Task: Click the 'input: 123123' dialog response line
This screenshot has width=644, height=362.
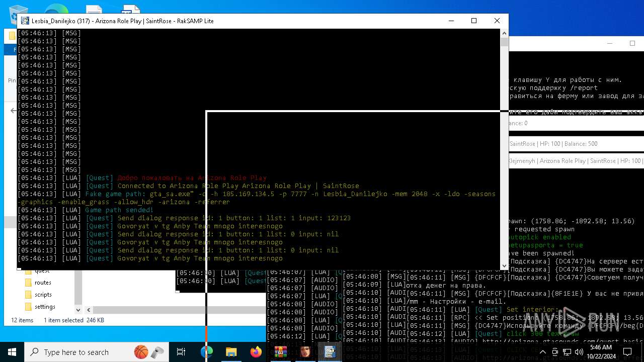Action: coord(184,218)
